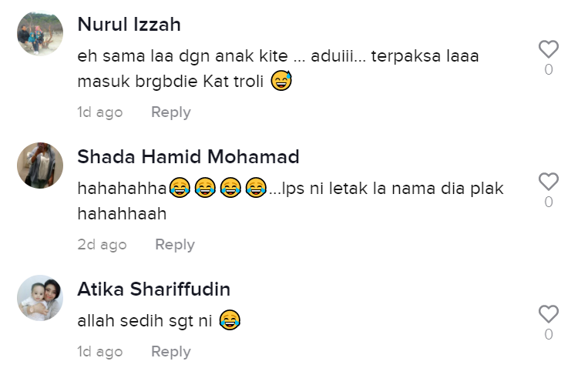Open Shada Hamid Mohamad's avatar

40,166
